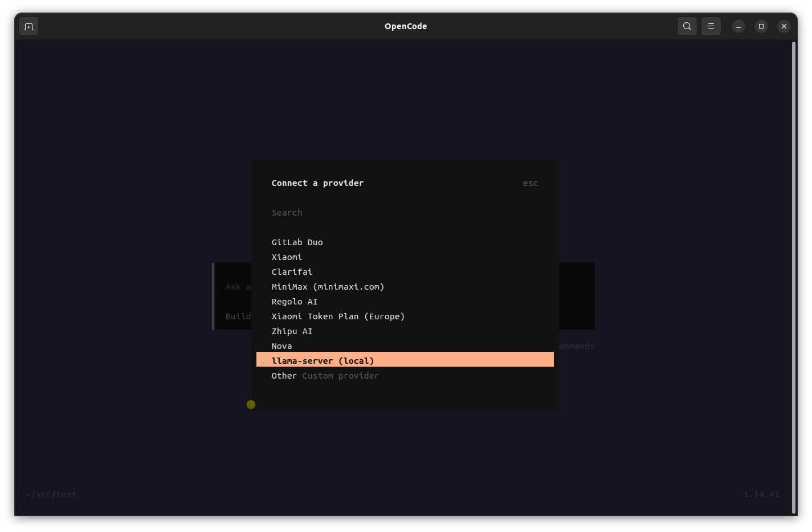Image resolution: width=812 pixels, height=532 pixels.
Task: Select MiniMax (minimaxi.com) provider
Action: tap(405, 287)
